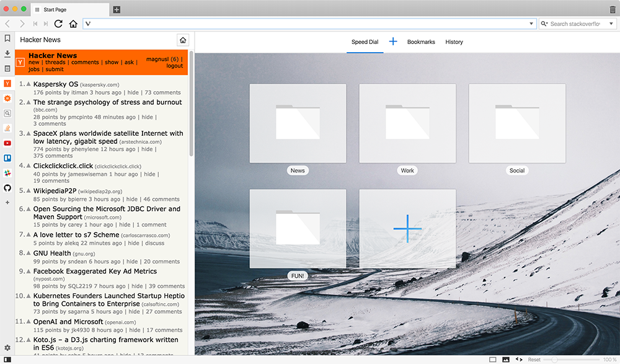Adjust the page zoom slider handle
The image size is (620, 364).
[554, 360]
